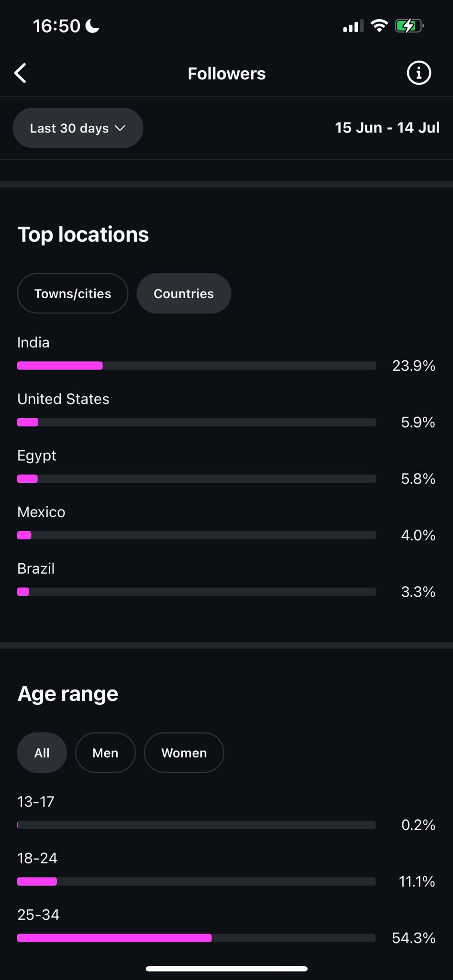This screenshot has width=453, height=980.
Task: Open the info icon in header
Action: pos(419,73)
